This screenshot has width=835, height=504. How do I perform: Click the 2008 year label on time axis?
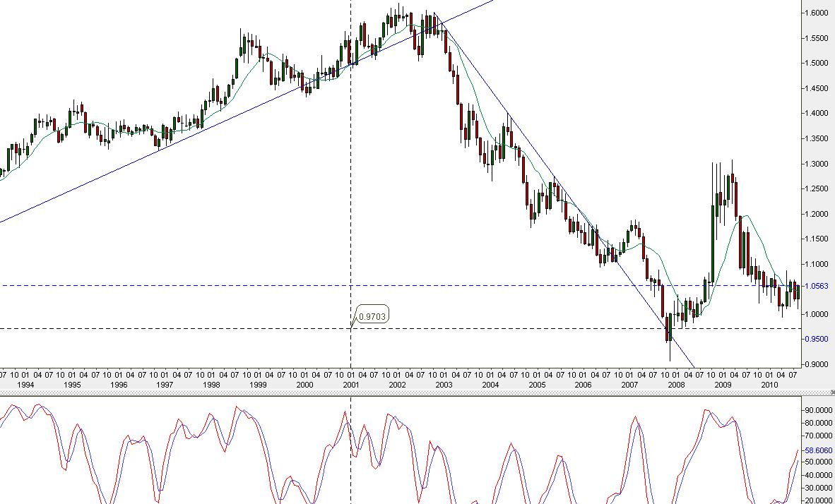coord(676,384)
